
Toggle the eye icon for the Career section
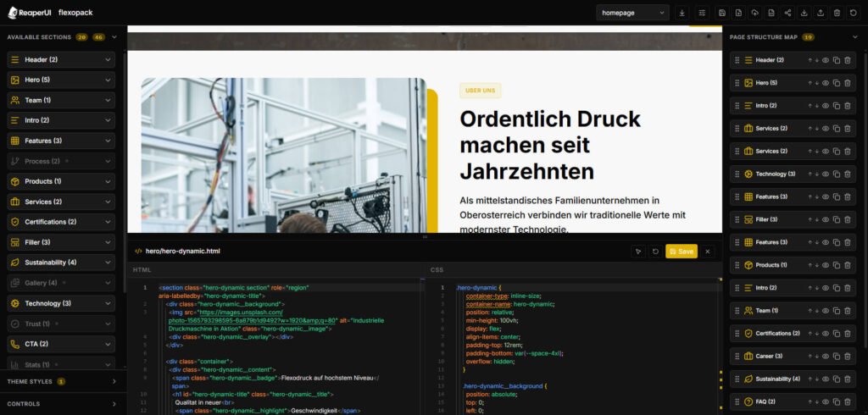click(x=826, y=356)
